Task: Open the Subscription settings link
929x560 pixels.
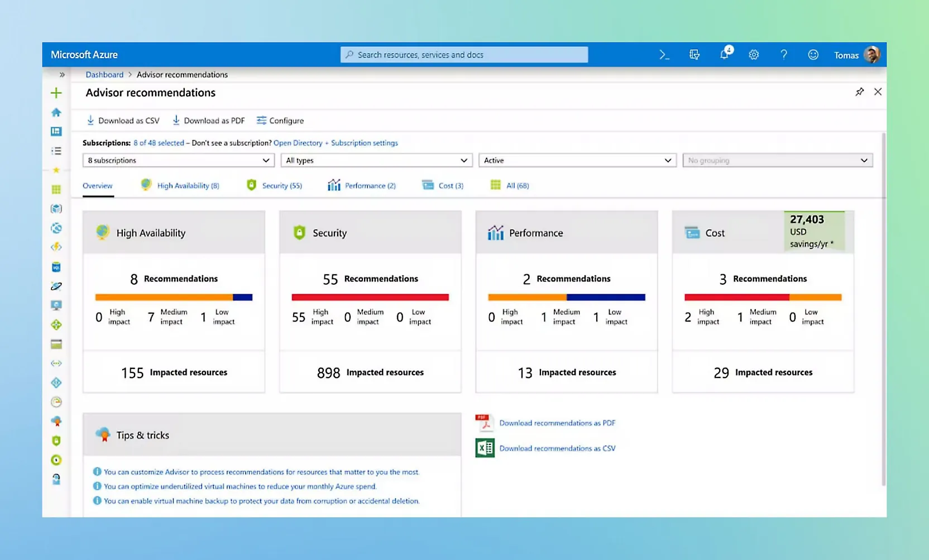Action: pyautogui.click(x=364, y=143)
